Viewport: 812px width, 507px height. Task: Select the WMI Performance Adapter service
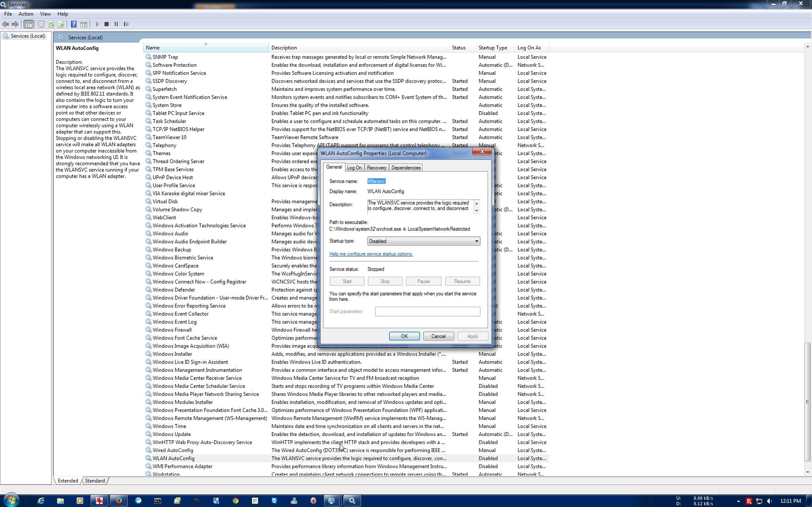(x=347, y=466)
